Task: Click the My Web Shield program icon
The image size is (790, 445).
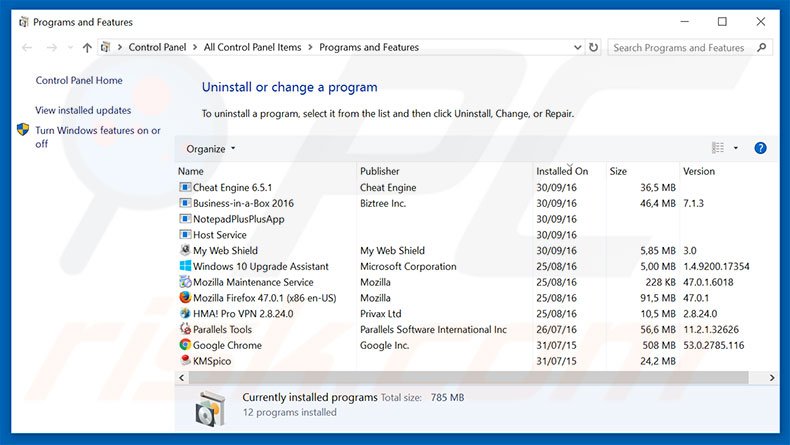Action: [185, 250]
